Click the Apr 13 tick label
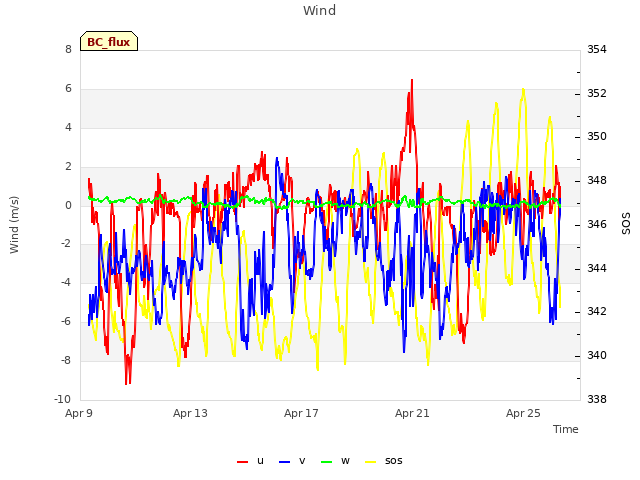640x480 pixels. (x=190, y=413)
